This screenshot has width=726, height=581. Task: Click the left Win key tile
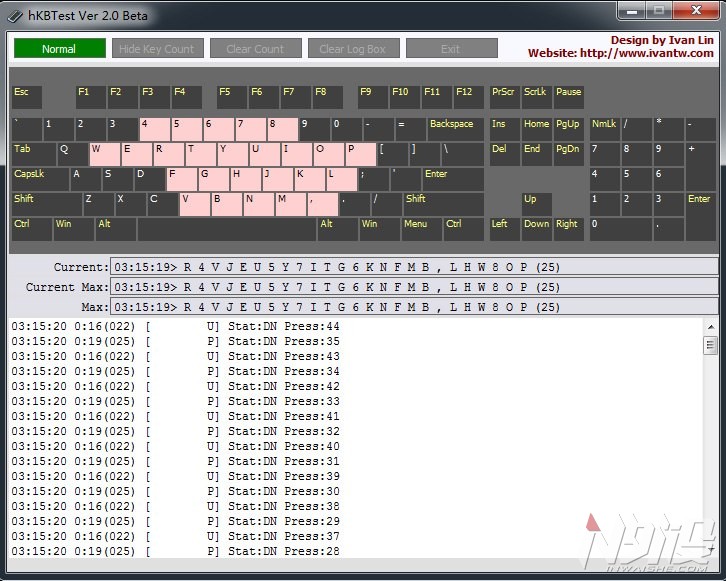[x=74, y=229]
